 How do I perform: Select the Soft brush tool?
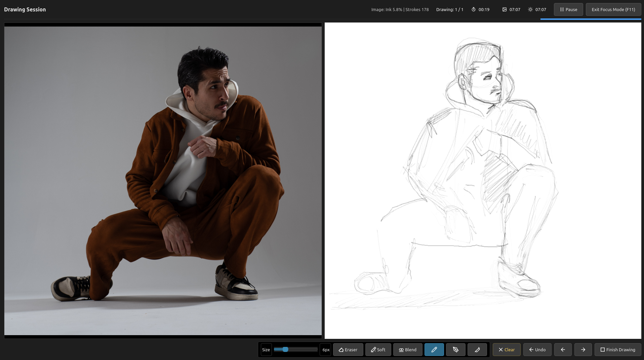pyautogui.click(x=378, y=350)
